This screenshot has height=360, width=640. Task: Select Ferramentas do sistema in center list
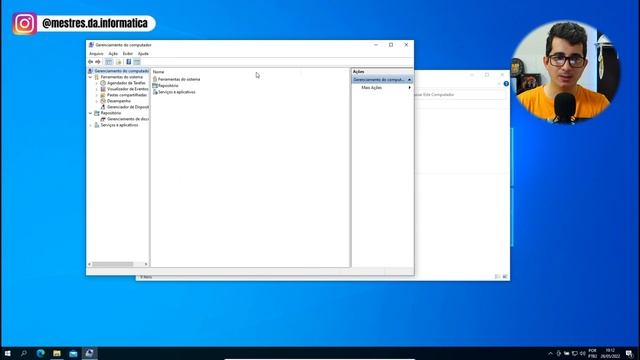pos(179,79)
